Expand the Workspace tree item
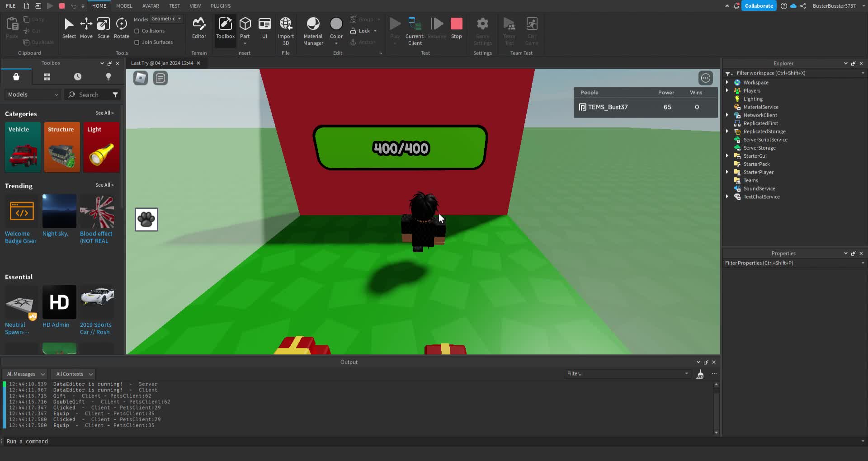The image size is (868, 461). [x=727, y=82]
